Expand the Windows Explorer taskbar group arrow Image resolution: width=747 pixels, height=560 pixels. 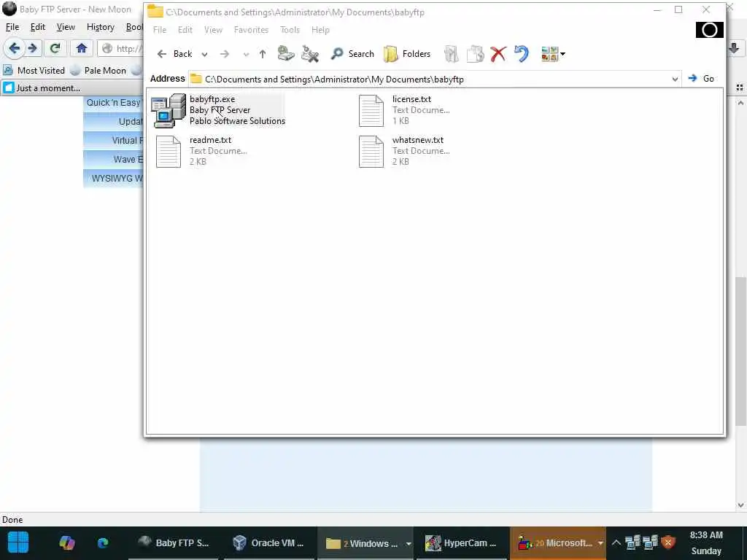point(409,543)
